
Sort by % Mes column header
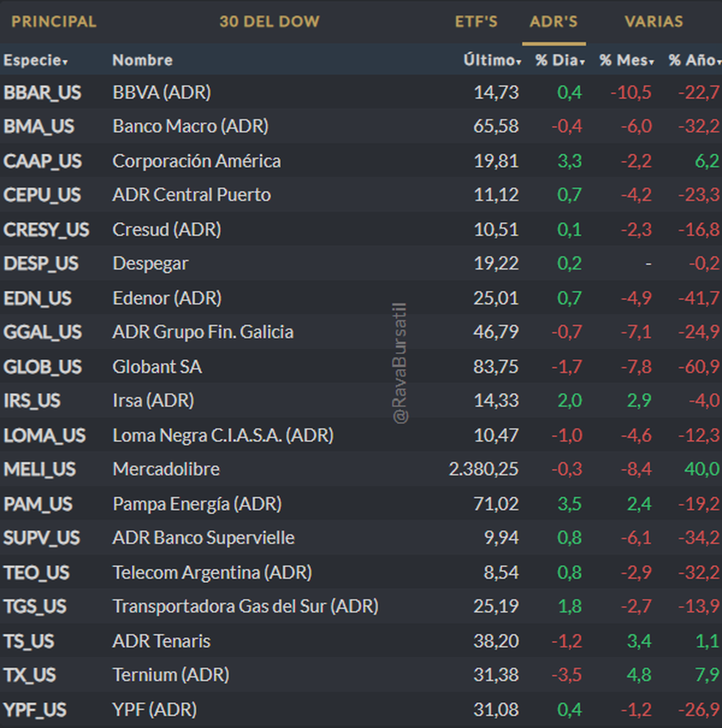click(x=626, y=60)
